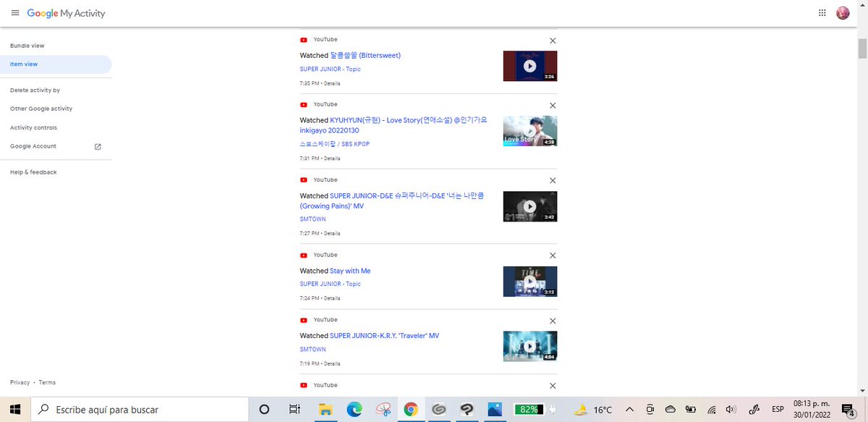Remove the KYUHYUN Love Story entry

pyautogui.click(x=553, y=106)
